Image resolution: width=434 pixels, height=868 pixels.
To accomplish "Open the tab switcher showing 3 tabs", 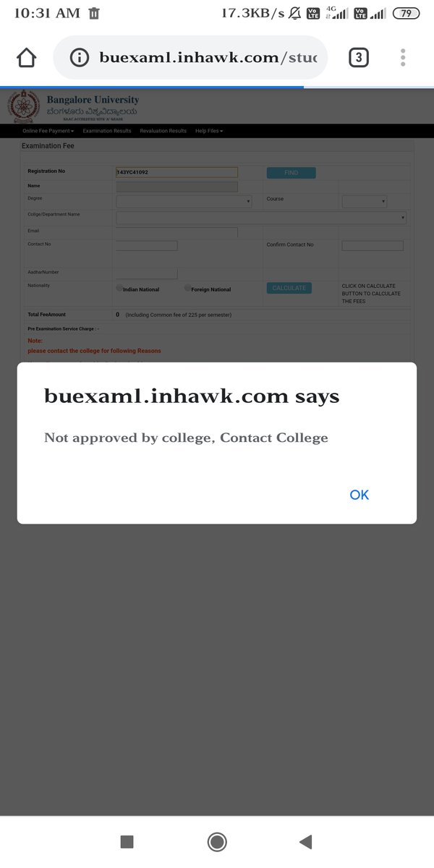I will coord(359,57).
